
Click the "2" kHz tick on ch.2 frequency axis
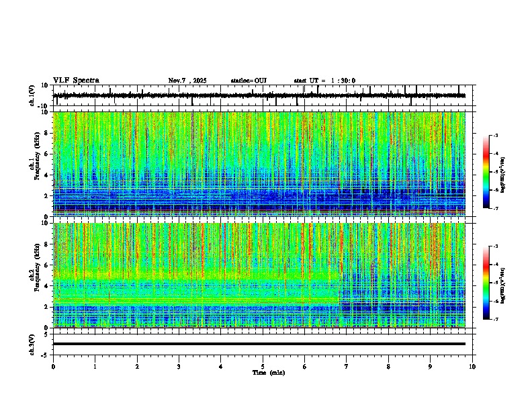(x=46, y=307)
